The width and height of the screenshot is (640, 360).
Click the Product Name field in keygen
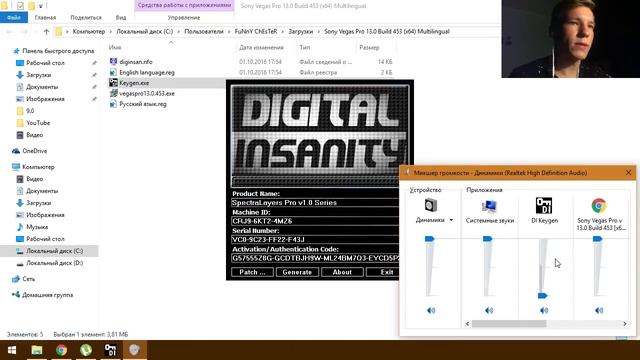(315, 202)
